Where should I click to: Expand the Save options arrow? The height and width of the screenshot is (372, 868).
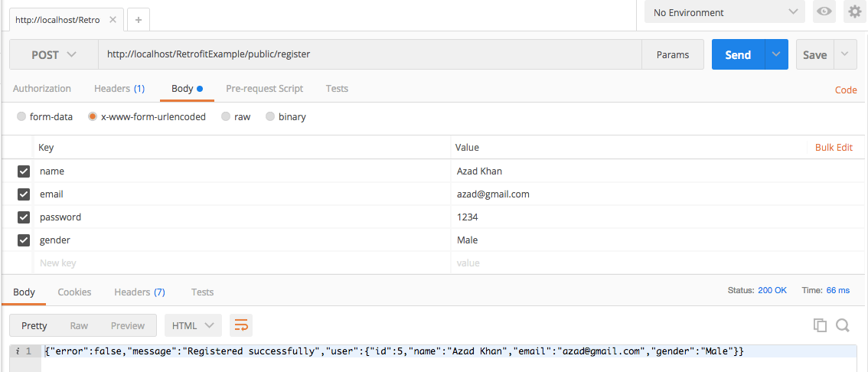pos(845,55)
